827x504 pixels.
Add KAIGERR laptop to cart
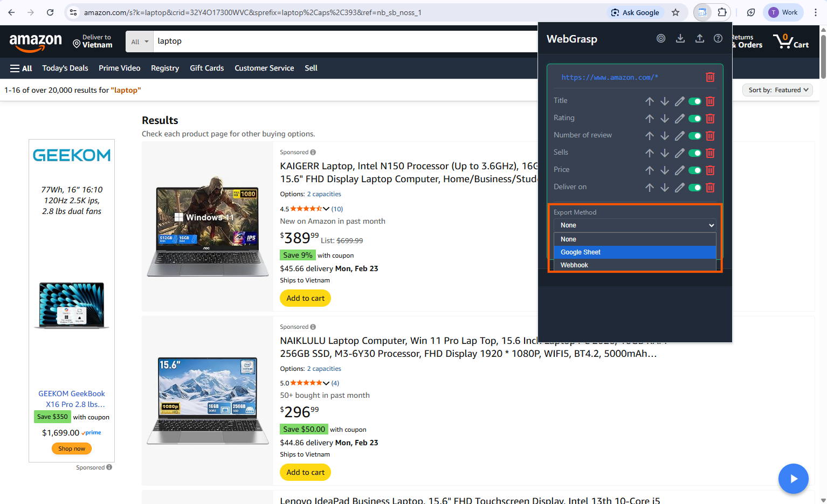[x=305, y=298]
